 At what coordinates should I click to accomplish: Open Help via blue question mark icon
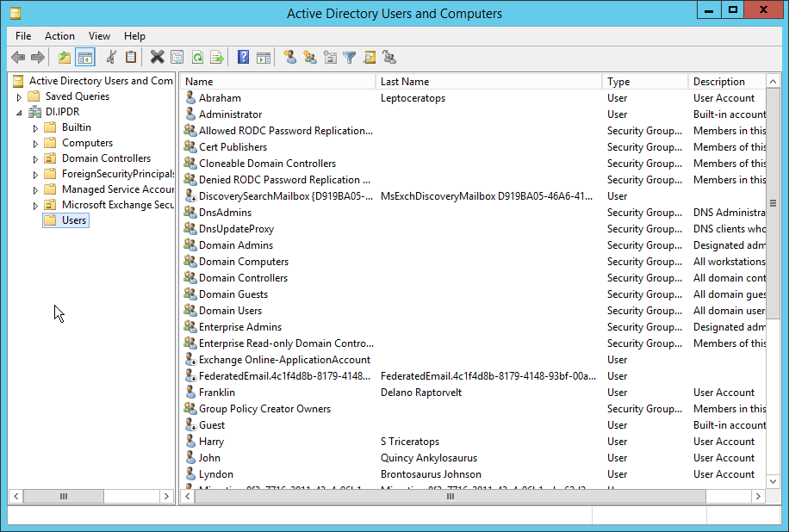[244, 58]
